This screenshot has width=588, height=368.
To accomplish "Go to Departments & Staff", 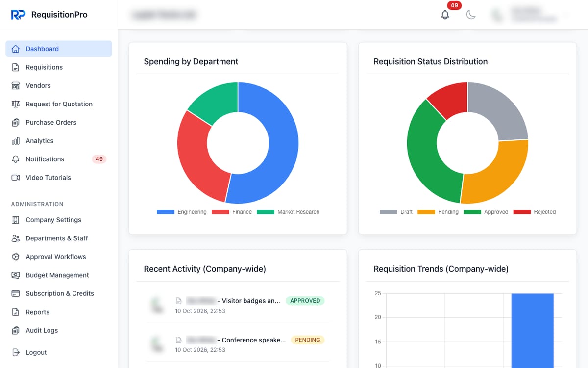I will 59,238.
